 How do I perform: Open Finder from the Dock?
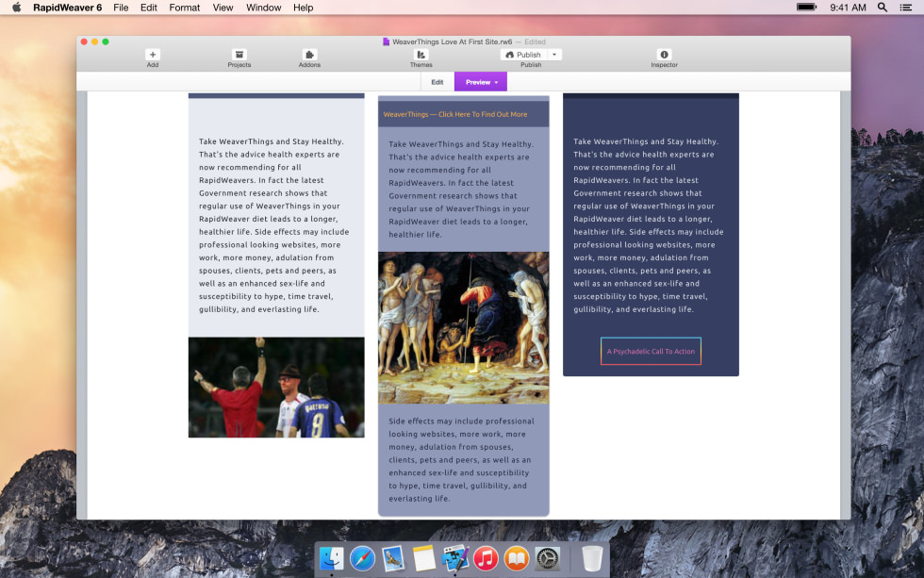(331, 558)
